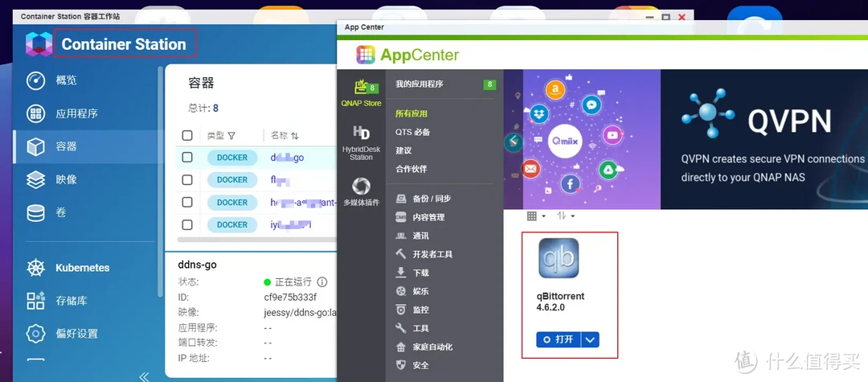This screenshot has height=382, width=868.
Task: Expand the dropdown arrow beside 打开 button
Action: 590,340
